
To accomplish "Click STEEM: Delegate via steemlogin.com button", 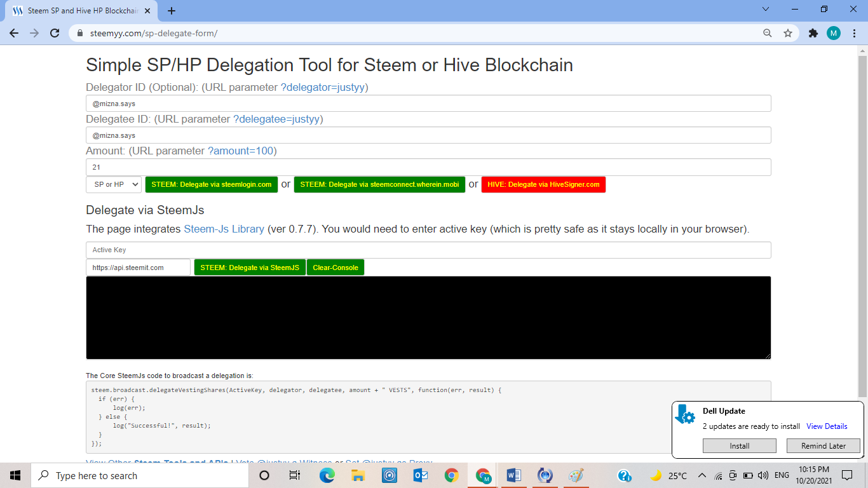I will (212, 184).
